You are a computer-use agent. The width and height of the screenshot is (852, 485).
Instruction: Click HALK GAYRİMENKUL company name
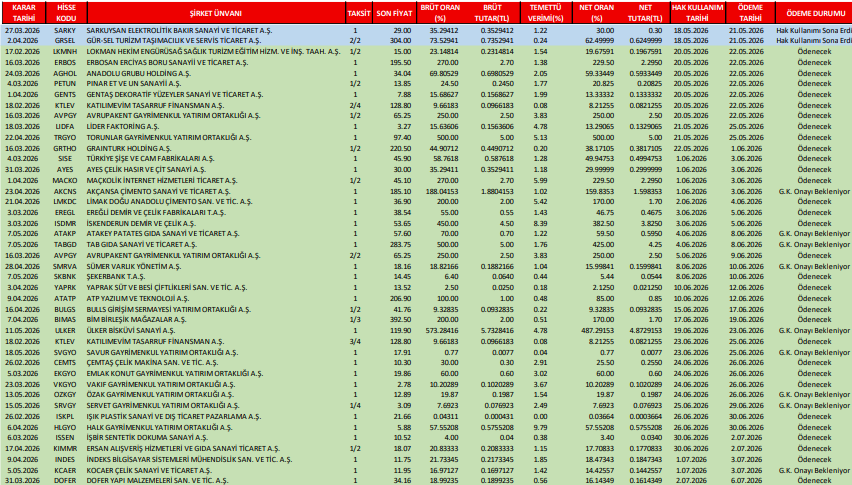(x=161, y=427)
